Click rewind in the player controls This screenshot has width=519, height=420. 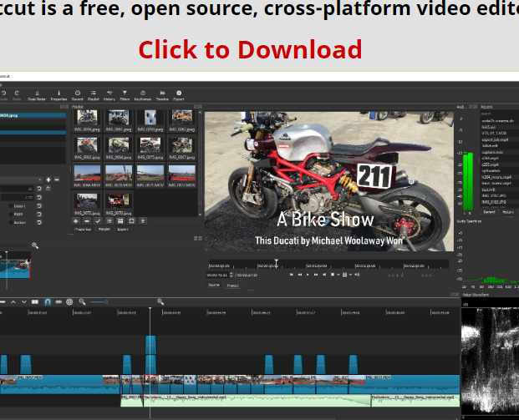[300, 275]
